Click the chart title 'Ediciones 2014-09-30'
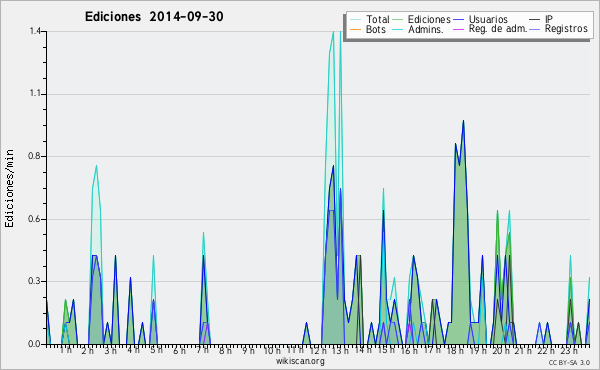The height and width of the screenshot is (370, 600). 154,16
